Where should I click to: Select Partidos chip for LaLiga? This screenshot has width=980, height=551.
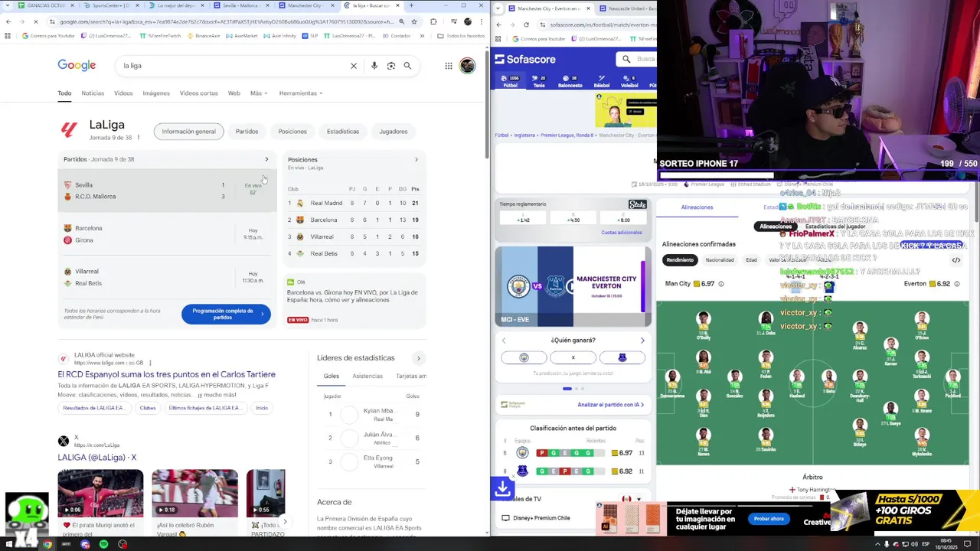pyautogui.click(x=247, y=132)
